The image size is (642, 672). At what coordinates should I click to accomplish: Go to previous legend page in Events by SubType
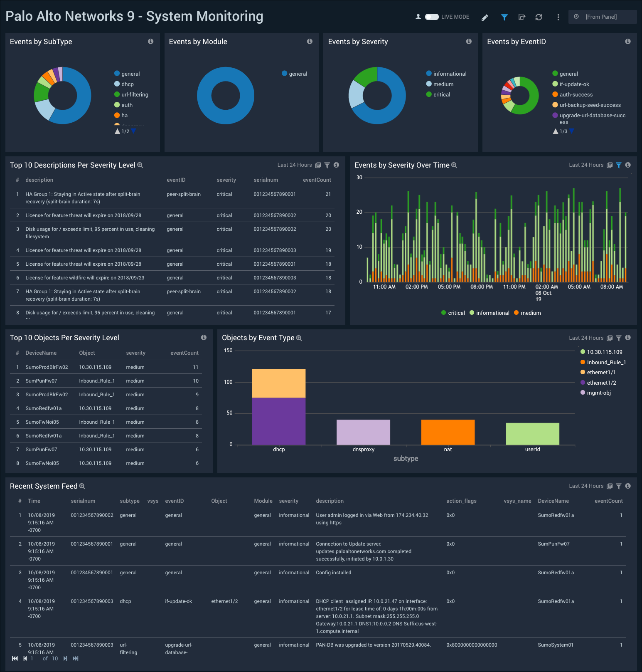click(x=117, y=131)
